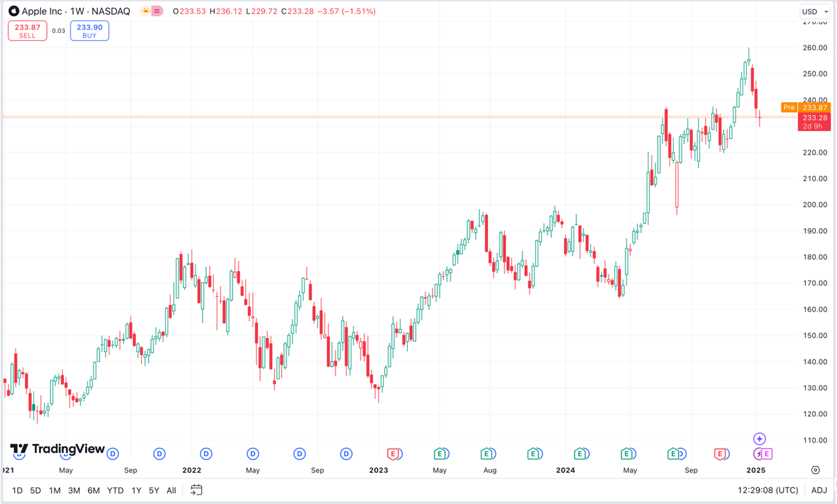Click the Apple logo in the symbol title
Viewport: 837px width, 504px height.
click(x=13, y=11)
